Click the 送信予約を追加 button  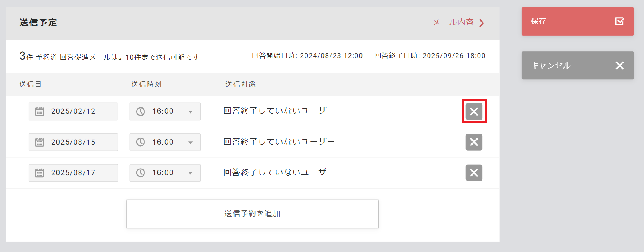(252, 214)
